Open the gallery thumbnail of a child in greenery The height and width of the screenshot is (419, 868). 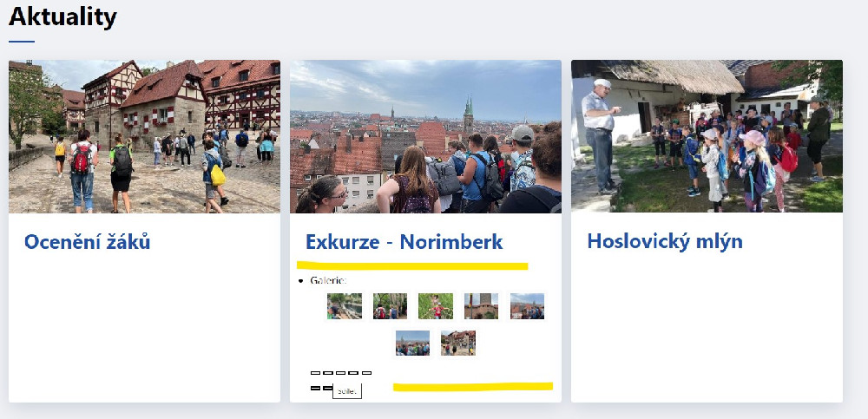(436, 306)
